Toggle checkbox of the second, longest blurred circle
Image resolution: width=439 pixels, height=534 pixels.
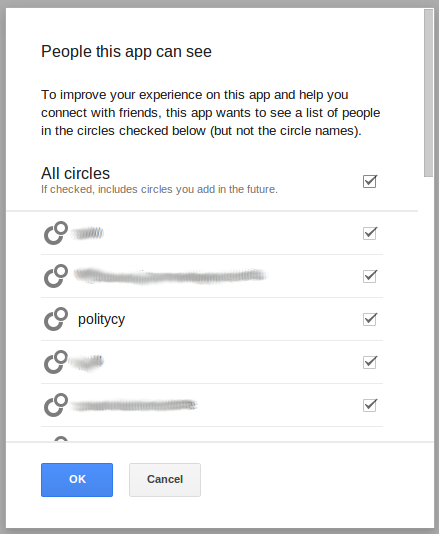tap(370, 276)
